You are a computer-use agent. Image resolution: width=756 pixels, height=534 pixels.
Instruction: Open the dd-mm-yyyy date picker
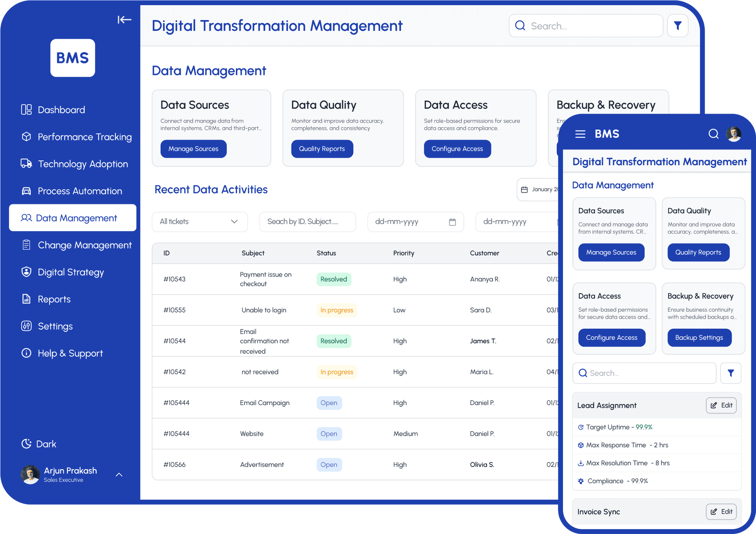tap(415, 221)
